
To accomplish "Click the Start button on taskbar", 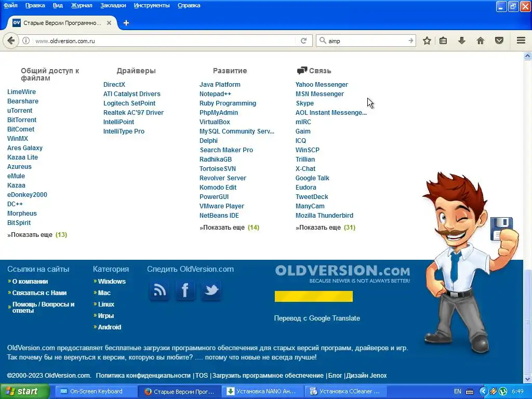I will [24, 391].
